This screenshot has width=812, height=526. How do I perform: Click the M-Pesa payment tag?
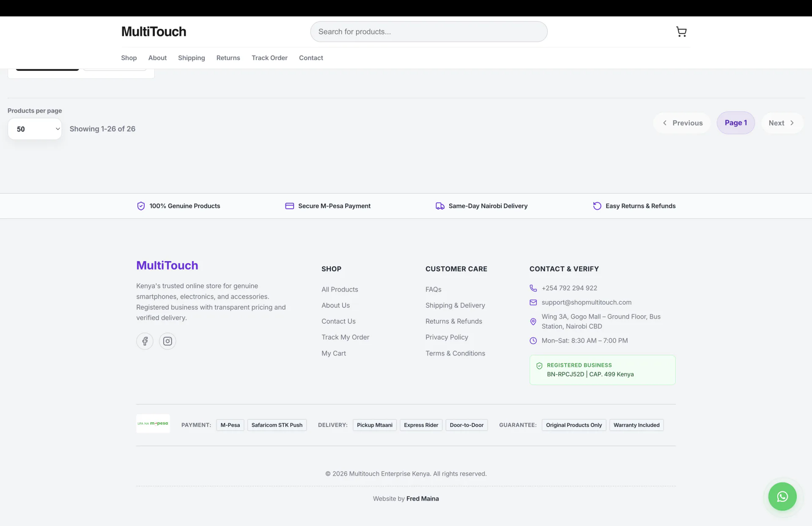[230, 425]
